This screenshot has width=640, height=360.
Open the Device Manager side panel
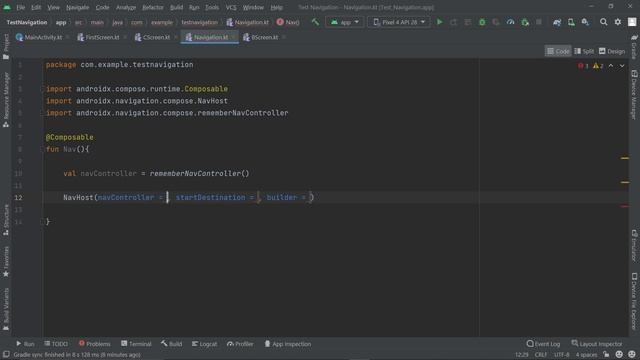coord(634,95)
